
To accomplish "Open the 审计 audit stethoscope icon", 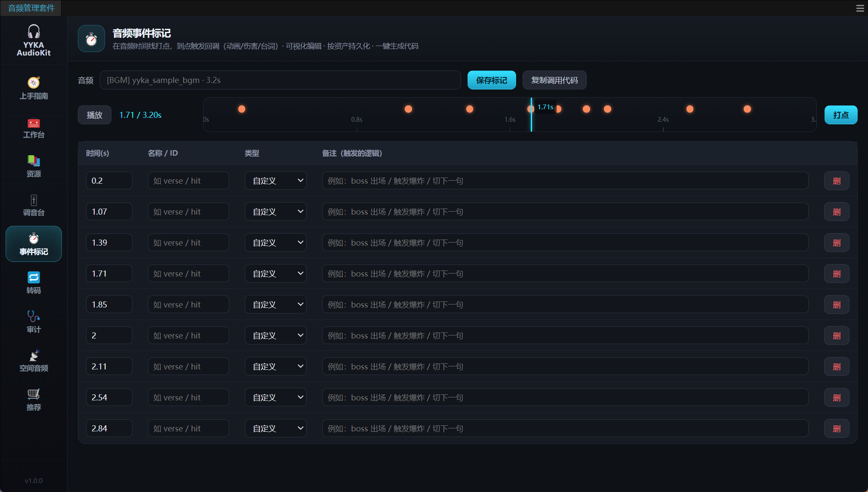I will [34, 317].
